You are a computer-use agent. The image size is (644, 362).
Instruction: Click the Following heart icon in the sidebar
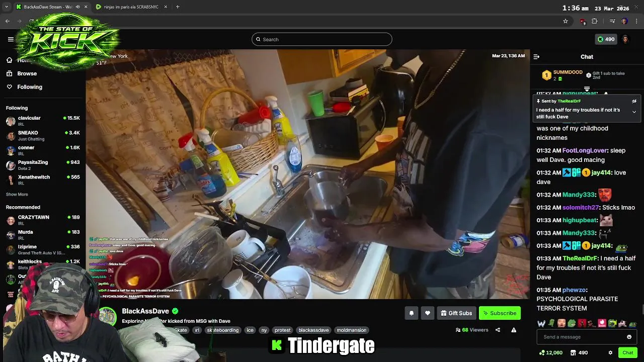click(x=9, y=87)
